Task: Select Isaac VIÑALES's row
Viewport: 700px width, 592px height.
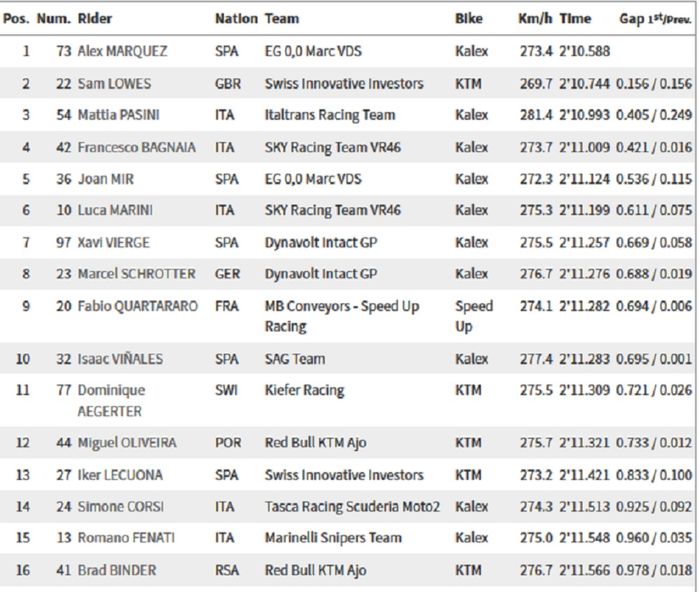Action: pyautogui.click(x=348, y=359)
